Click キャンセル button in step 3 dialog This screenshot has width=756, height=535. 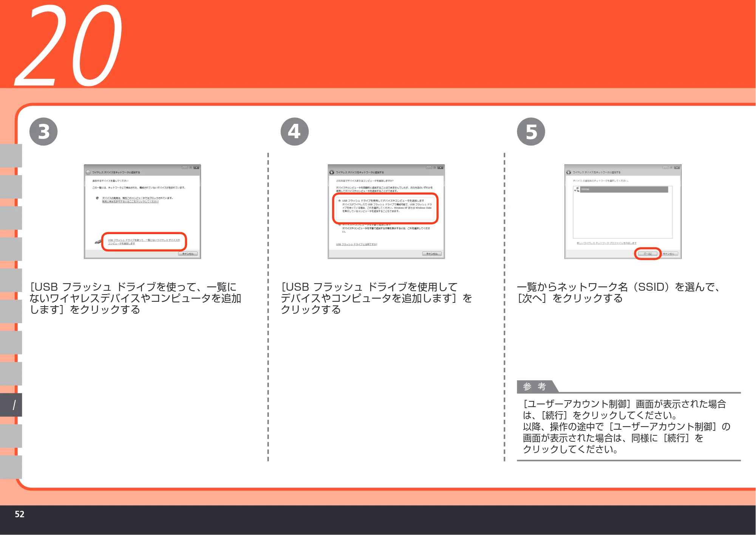[x=188, y=254]
